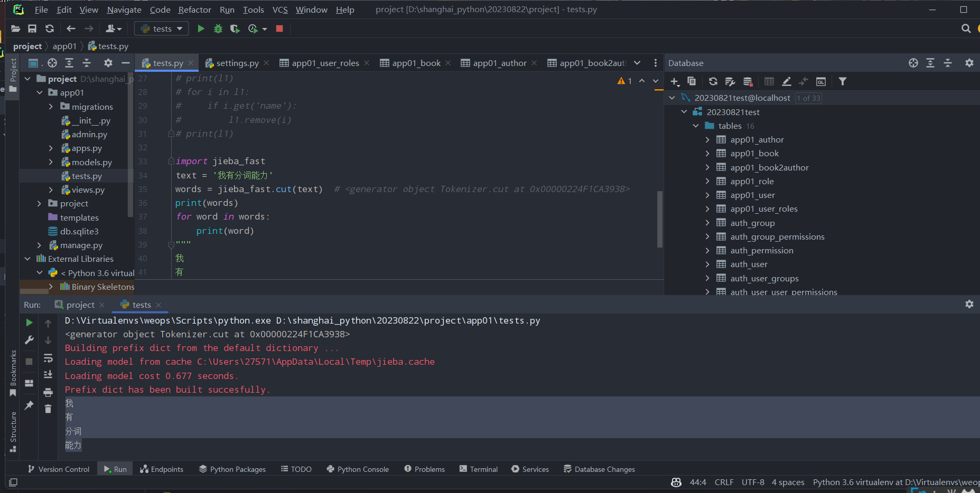The image size is (980, 493).
Task: Open Project panel settings gear
Action: click(x=108, y=63)
